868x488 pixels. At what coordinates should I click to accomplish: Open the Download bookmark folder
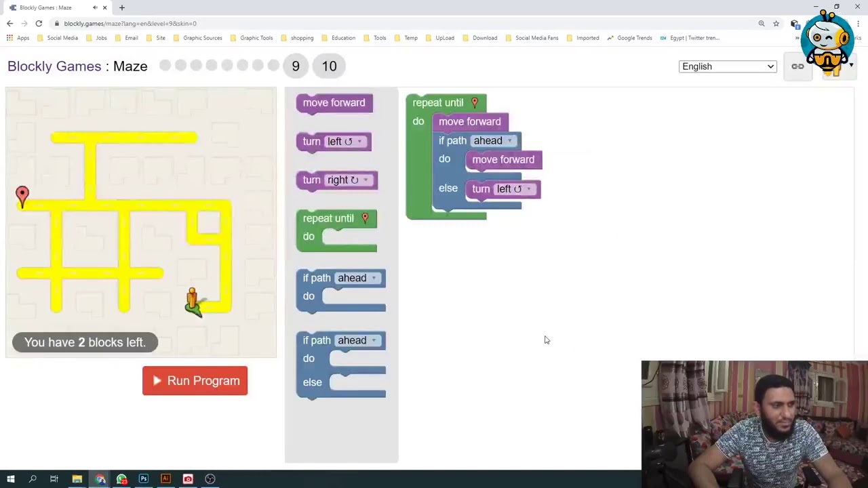coord(479,38)
